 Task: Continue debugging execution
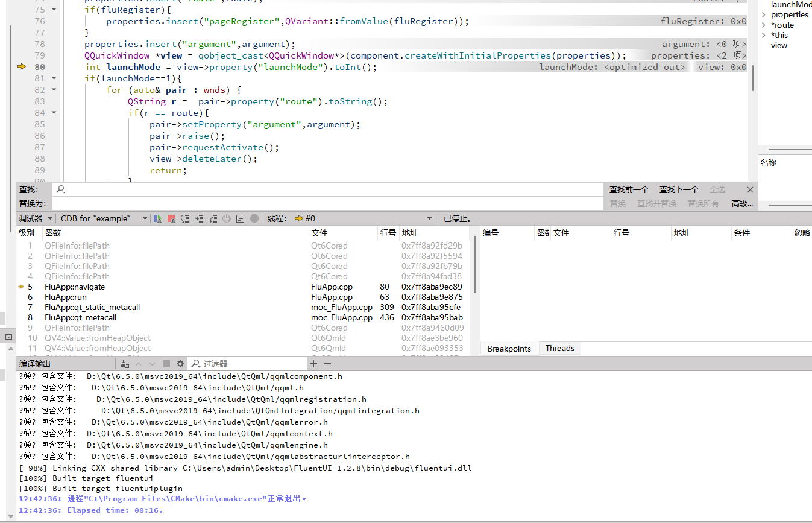point(157,218)
